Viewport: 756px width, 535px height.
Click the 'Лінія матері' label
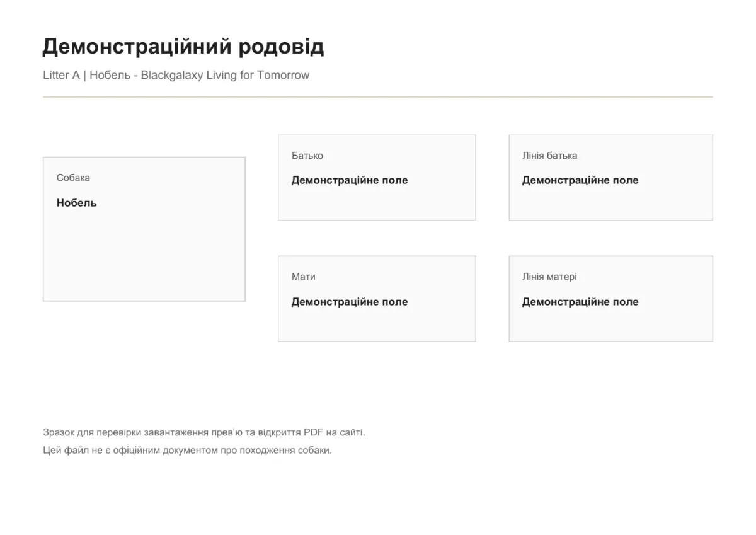point(549,277)
